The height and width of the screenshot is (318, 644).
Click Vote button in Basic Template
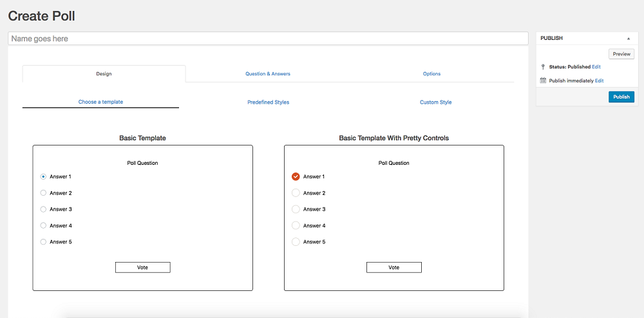(x=142, y=268)
